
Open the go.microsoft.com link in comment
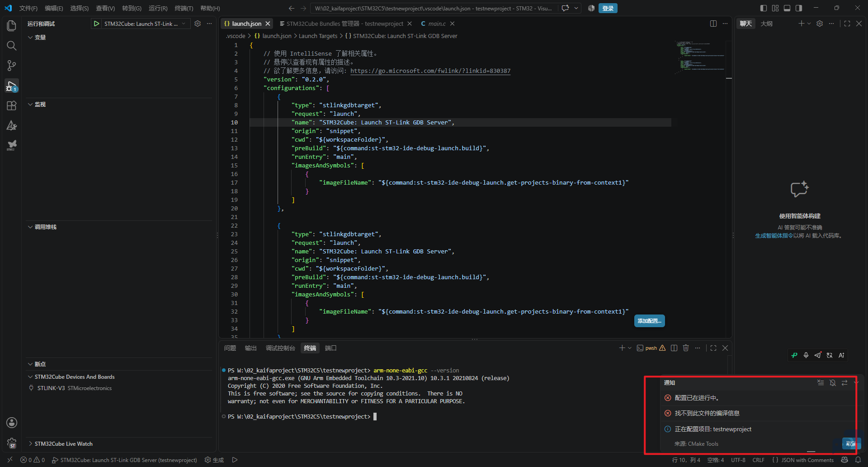(x=430, y=71)
